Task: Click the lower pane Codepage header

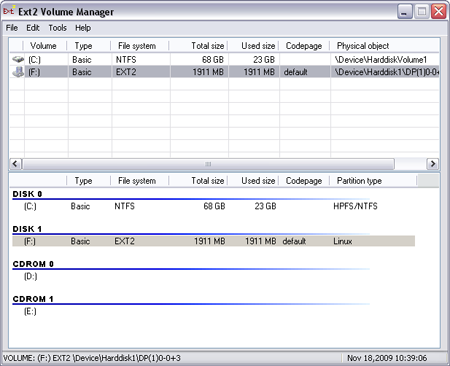Action: click(304, 181)
